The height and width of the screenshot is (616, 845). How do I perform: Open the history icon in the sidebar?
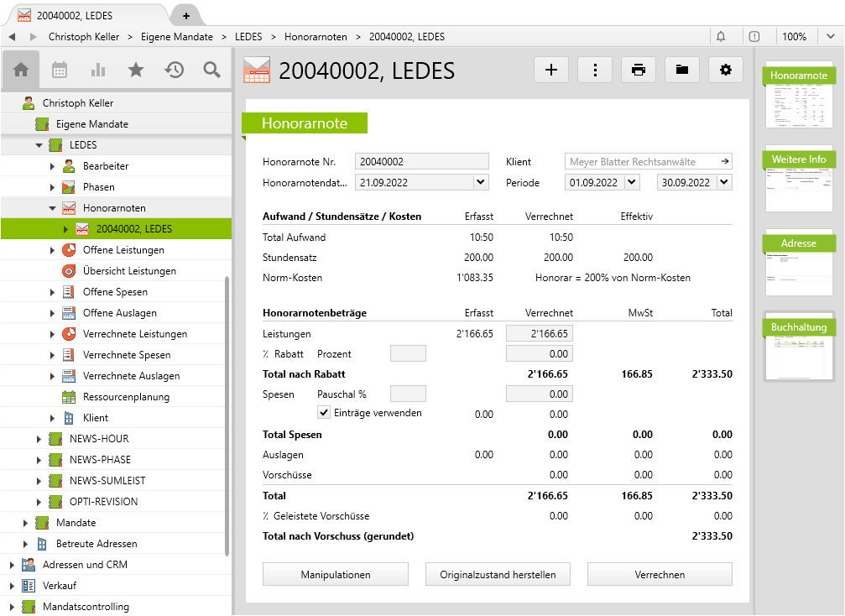tap(175, 70)
